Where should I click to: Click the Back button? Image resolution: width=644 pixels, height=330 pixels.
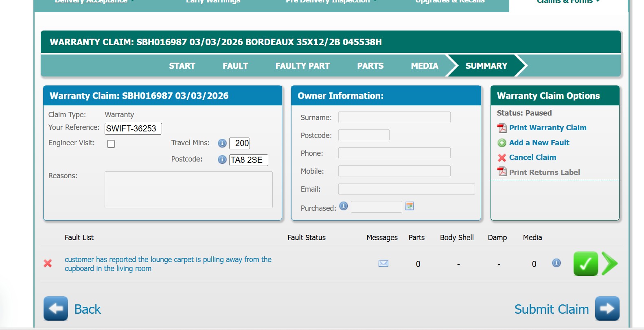coord(72,309)
